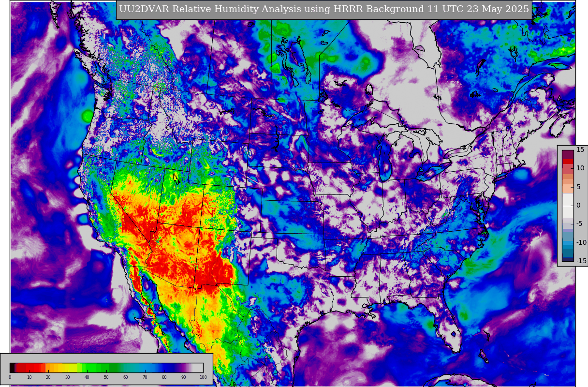This screenshot has width=588, height=387.
Task: Pick the black swatch at bottom colorbar start
Action: (12, 368)
